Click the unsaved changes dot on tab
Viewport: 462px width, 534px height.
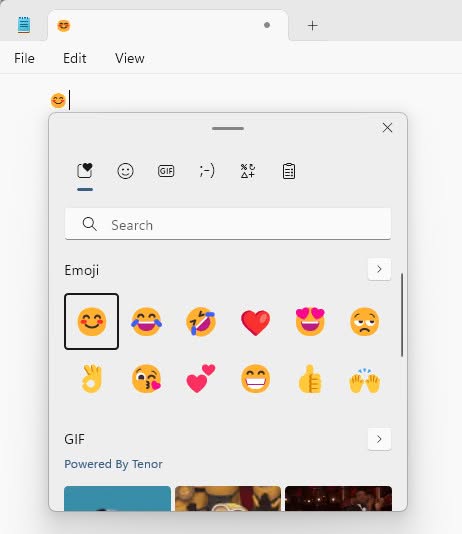(267, 25)
